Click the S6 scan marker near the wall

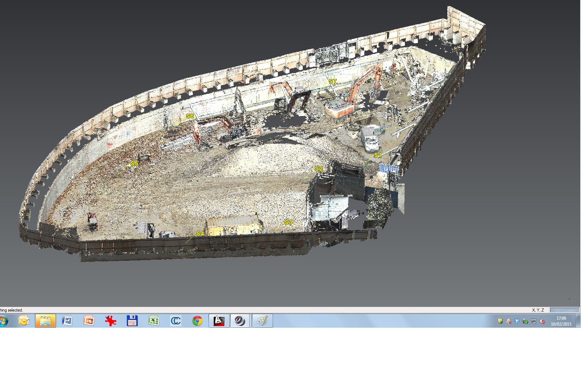[x=190, y=116]
